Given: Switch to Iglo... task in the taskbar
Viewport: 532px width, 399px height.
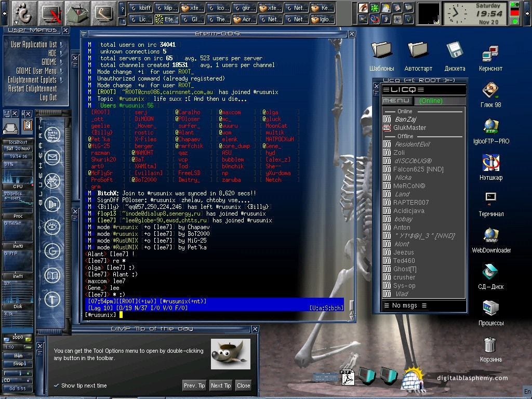Looking at the screenshot, I should point(323,19).
